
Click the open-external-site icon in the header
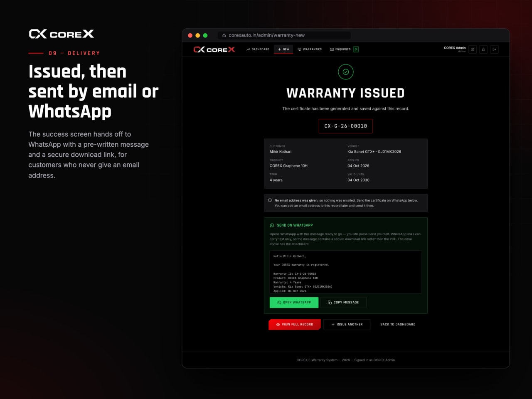coord(473,49)
